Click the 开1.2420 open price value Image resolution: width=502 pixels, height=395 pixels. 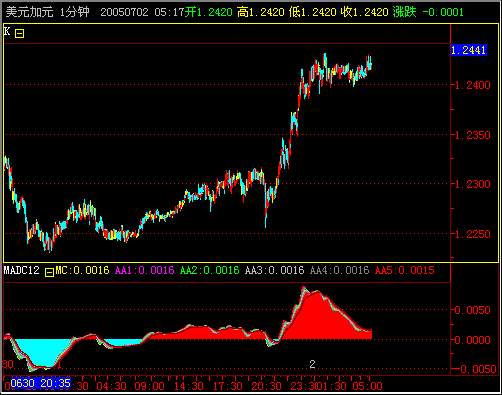209,12
